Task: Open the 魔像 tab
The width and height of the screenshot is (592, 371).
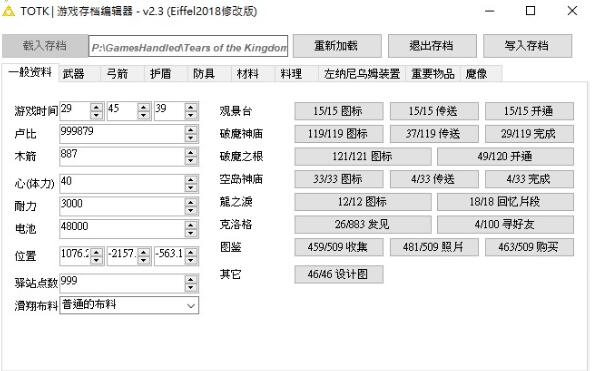Action: pos(481,74)
